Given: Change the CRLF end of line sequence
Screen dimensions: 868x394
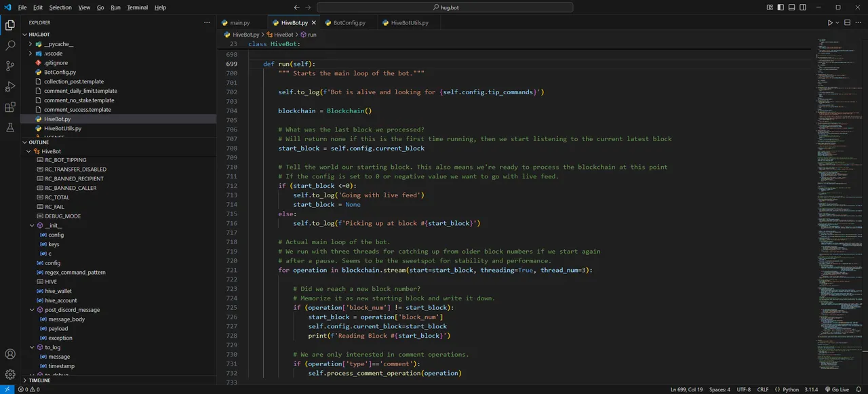Looking at the screenshot, I should [764, 389].
